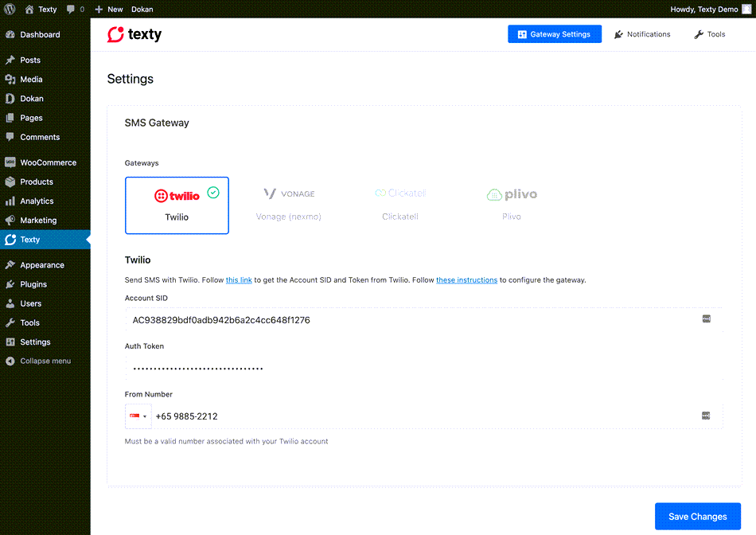
Task: Click the Users person icon
Action: pyautogui.click(x=10, y=303)
